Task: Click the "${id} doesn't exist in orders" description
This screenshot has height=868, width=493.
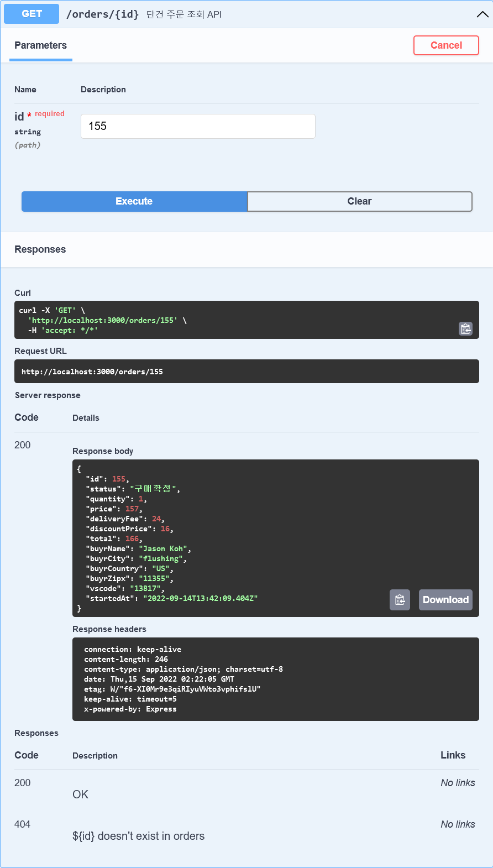Action: (x=139, y=836)
